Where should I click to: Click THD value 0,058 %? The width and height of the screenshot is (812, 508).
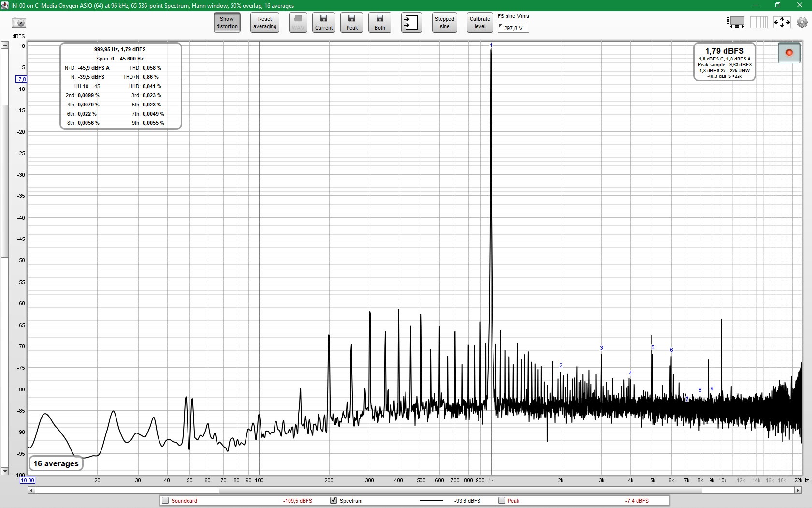pos(152,68)
